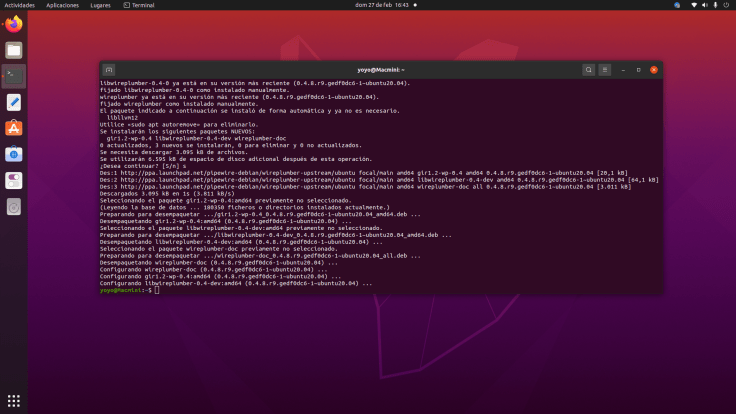Open the blue camera app in dock
The image size is (736, 414).
pyautogui.click(x=14, y=154)
